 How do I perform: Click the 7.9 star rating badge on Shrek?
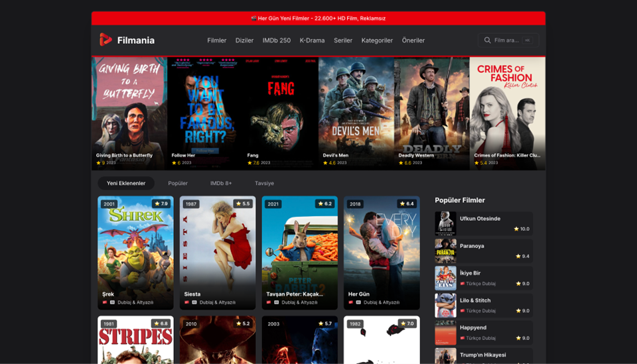(161, 204)
